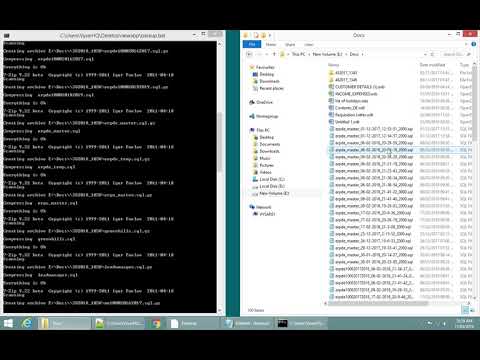
Task: Select Pictures under This PC
Action: pyautogui.click(x=266, y=165)
